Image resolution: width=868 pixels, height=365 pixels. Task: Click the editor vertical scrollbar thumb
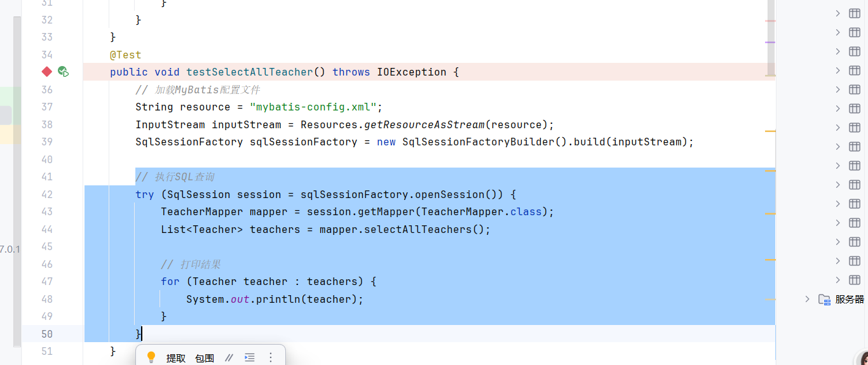point(771,38)
